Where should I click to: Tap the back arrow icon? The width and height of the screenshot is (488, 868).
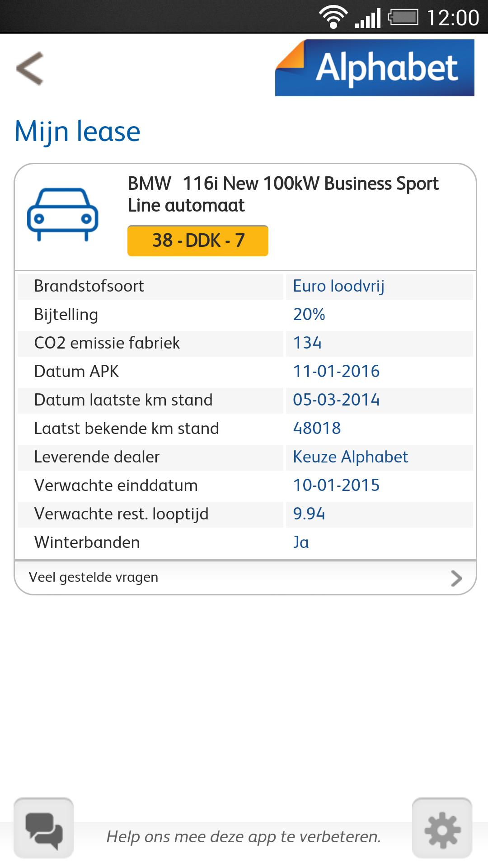[x=30, y=68]
